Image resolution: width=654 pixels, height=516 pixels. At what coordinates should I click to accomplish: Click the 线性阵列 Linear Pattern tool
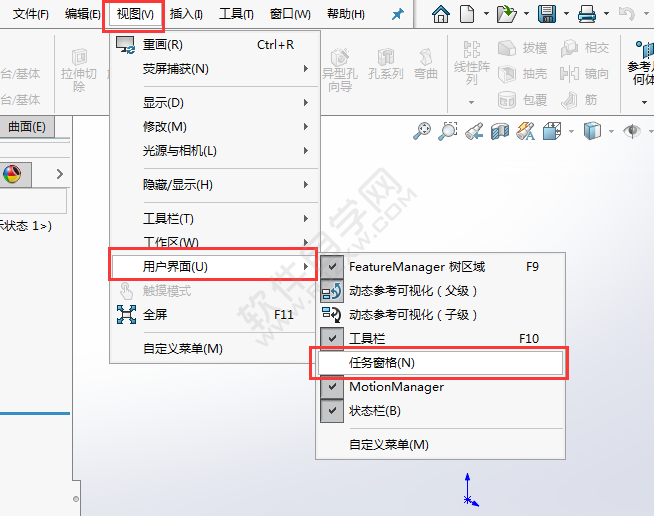[472, 63]
